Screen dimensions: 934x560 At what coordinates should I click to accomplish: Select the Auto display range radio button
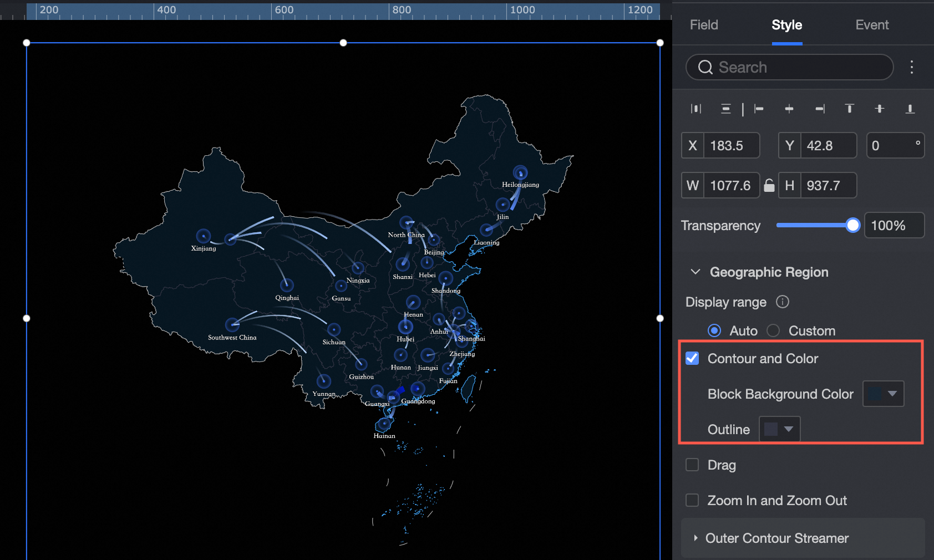[x=714, y=330]
